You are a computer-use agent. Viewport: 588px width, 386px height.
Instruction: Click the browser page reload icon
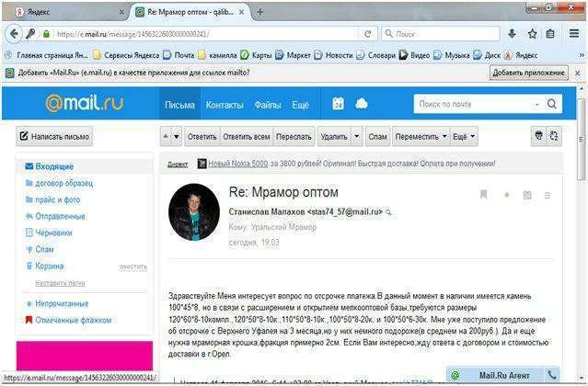click(368, 33)
